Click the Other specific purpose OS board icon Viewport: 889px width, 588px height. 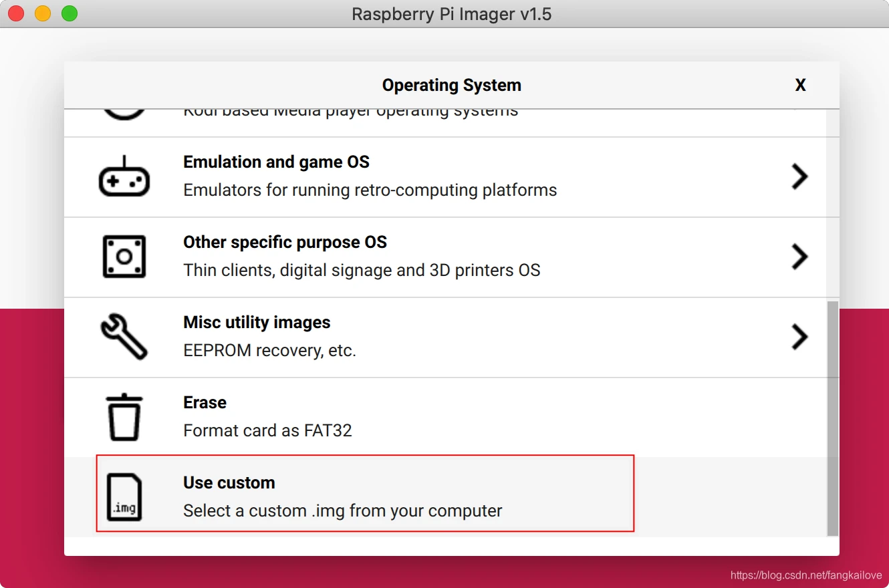124,257
